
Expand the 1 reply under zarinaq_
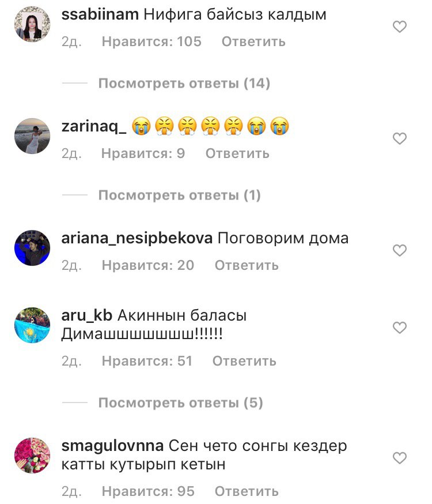[x=179, y=195]
